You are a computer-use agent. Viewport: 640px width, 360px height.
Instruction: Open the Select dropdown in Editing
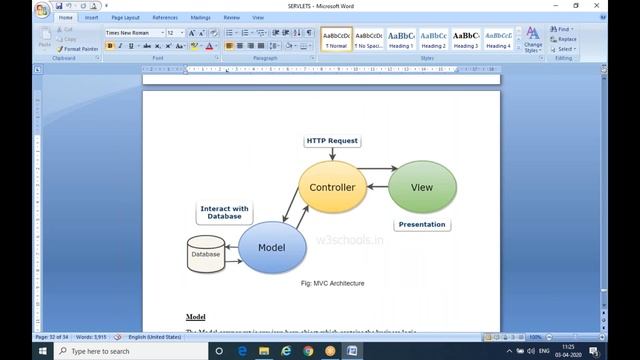pos(563,49)
